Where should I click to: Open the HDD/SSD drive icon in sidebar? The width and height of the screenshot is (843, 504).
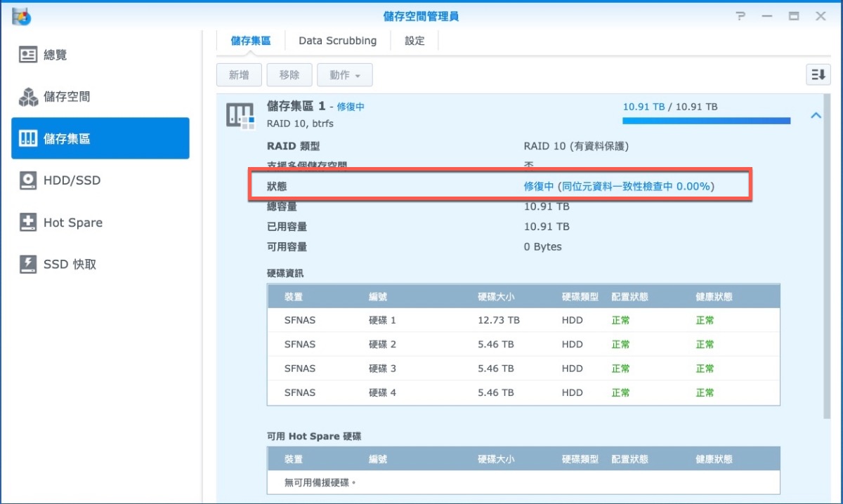[28, 180]
